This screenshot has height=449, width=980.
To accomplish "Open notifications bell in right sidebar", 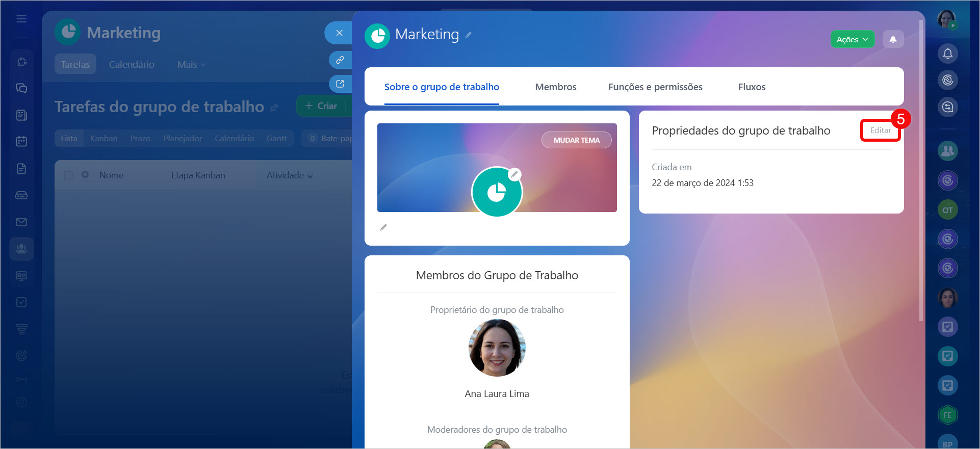I will [x=947, y=54].
